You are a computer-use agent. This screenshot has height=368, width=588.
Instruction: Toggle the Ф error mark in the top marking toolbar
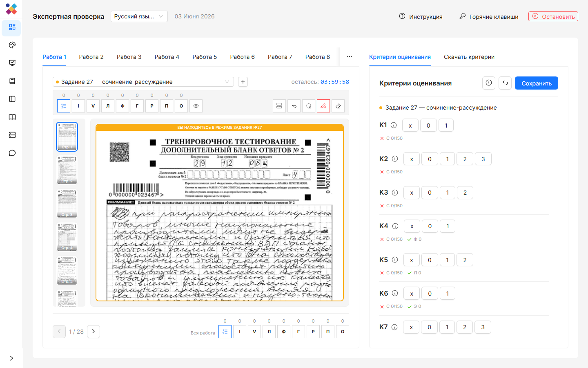pyautogui.click(x=122, y=106)
